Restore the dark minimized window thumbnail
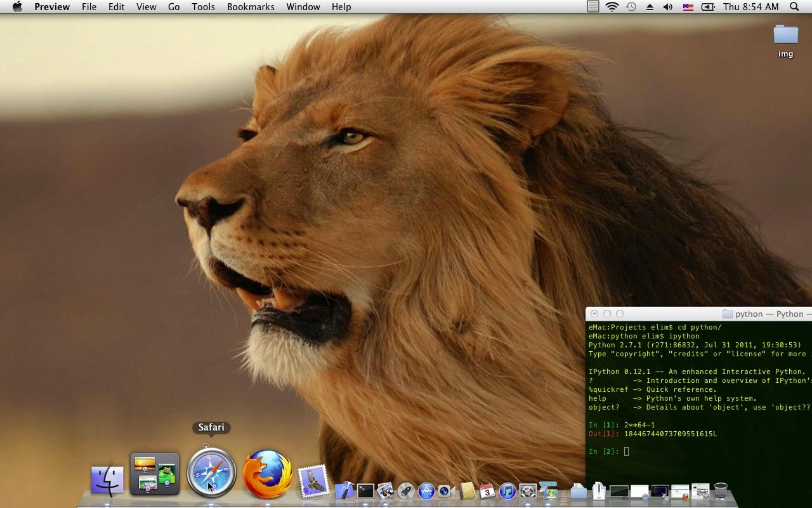812x508 pixels. [x=660, y=491]
